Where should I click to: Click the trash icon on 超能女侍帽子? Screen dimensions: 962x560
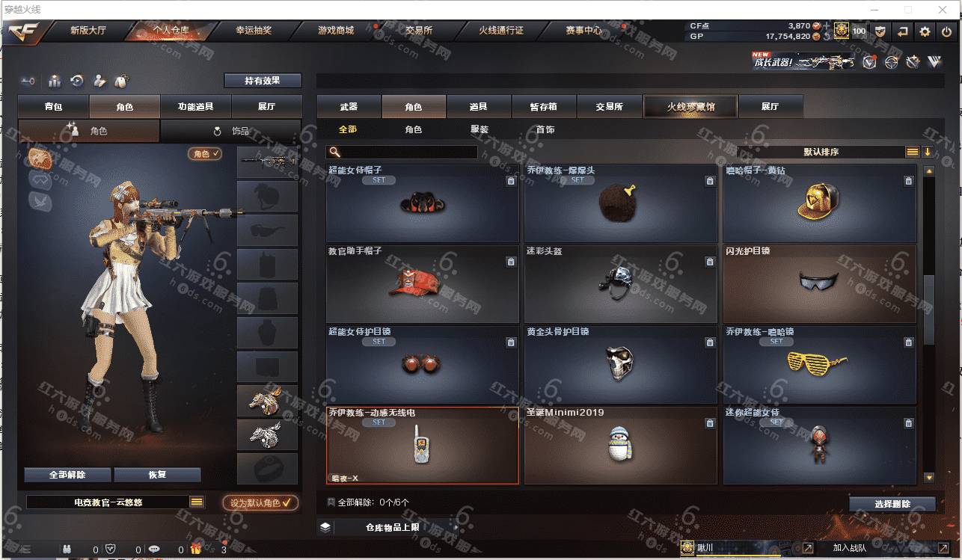[x=511, y=181]
